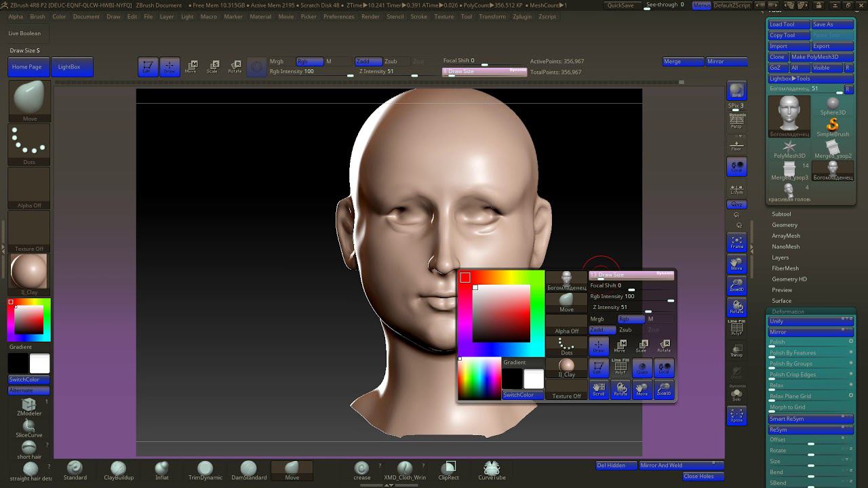Viewport: 868px width, 488px height.
Task: Open the Render menu
Action: coord(370,16)
